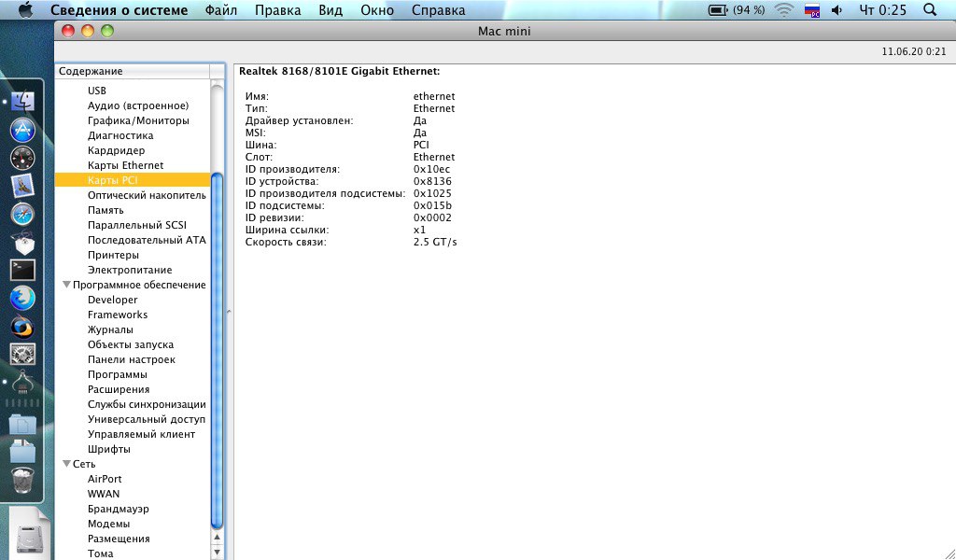Screen dimensions: 956x560
Task: Click the splitter handle between panes
Action: 229,312
